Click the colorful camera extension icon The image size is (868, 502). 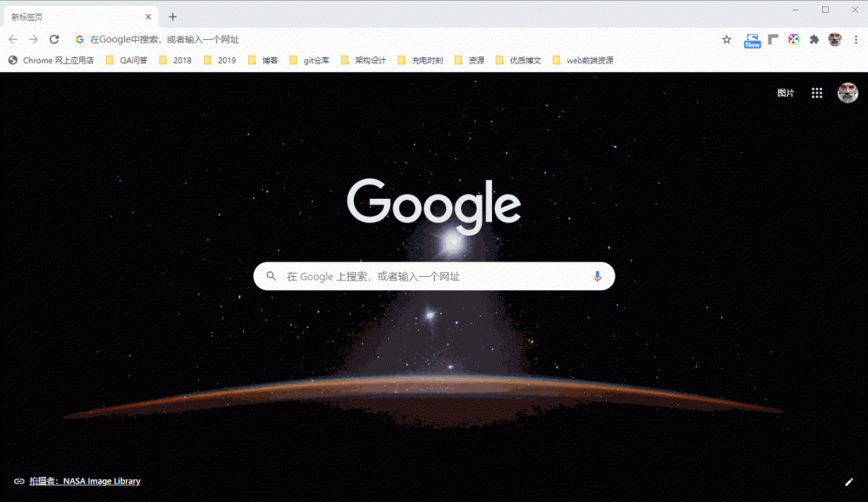pyautogui.click(x=792, y=39)
